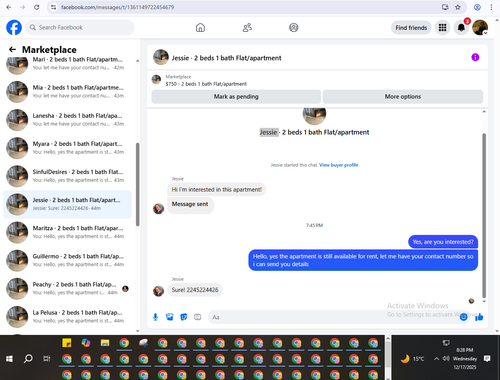The height and width of the screenshot is (380, 500).
Task: Reload the page with browser refresh
Action: point(36,7)
